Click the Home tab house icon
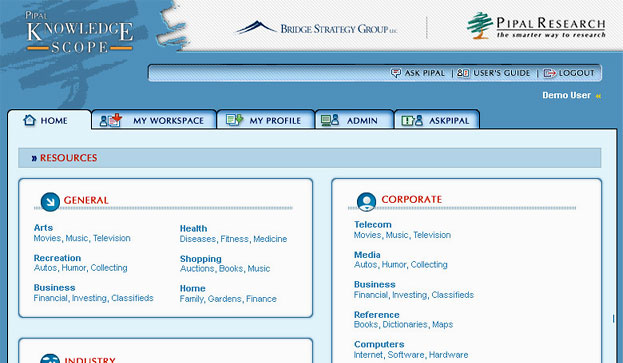 click(x=29, y=120)
